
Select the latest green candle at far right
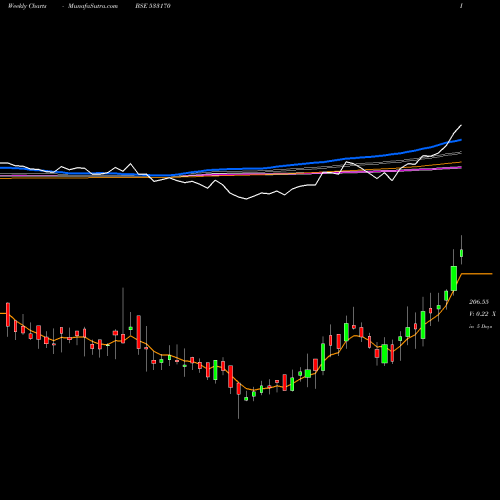pos(462,253)
